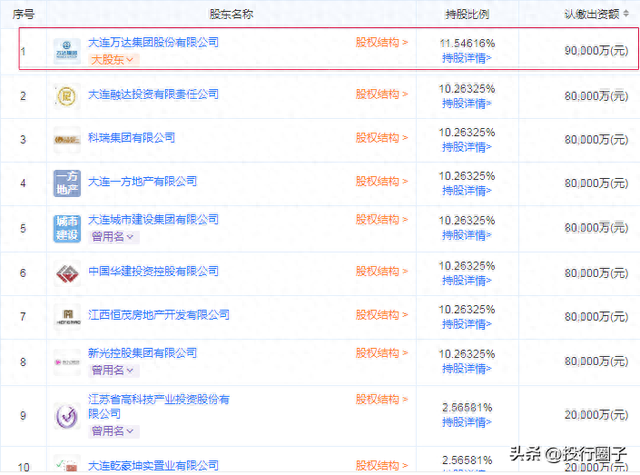The image size is (640, 475).
Task: Click the 江苏省高科技产业投资 company logo
Action: (67, 416)
